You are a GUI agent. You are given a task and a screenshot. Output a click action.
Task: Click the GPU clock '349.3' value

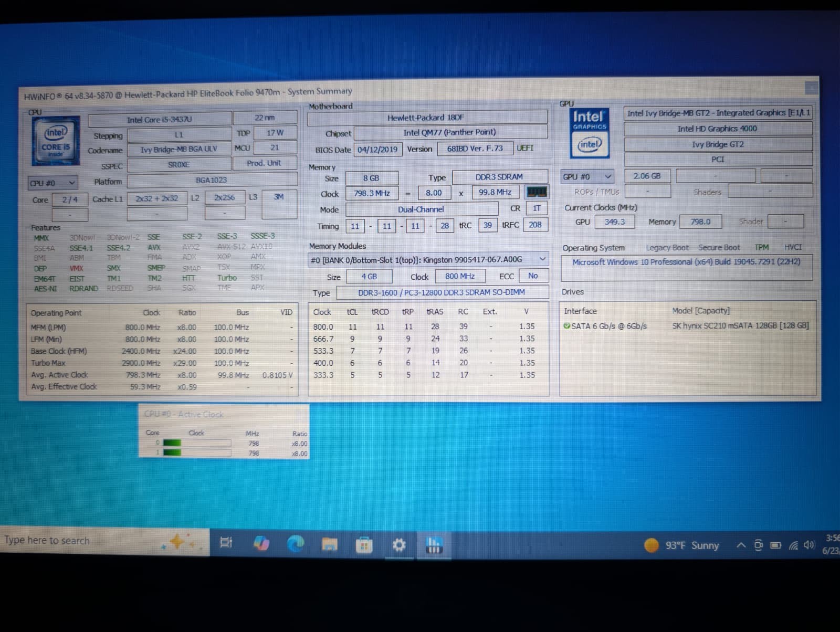point(615,222)
